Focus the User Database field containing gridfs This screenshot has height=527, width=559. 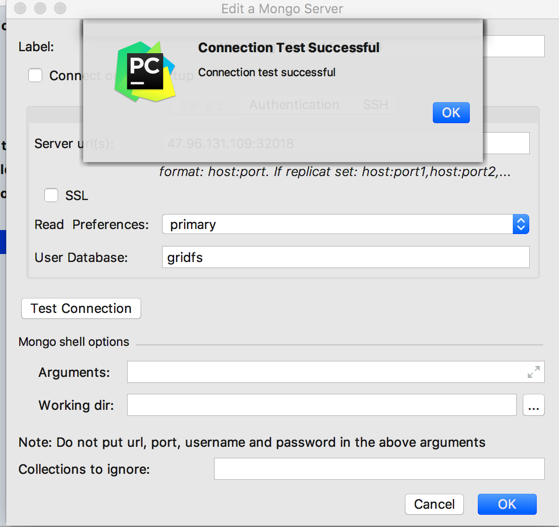click(345, 257)
